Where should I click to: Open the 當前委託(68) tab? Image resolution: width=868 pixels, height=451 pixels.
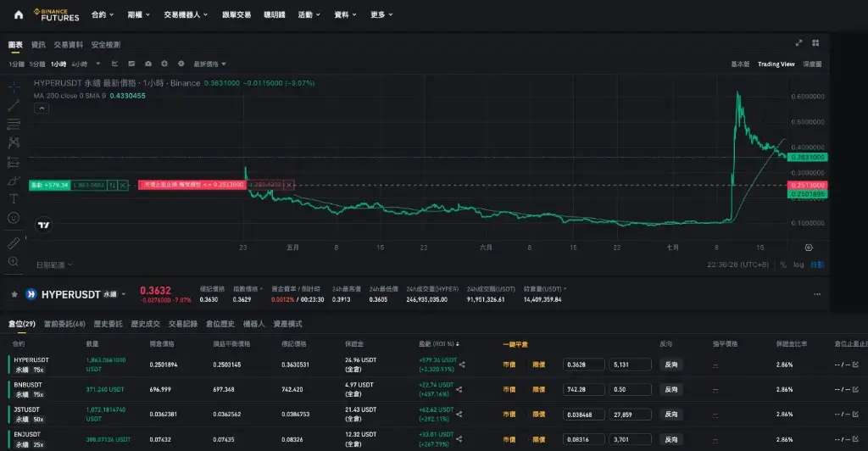point(64,324)
